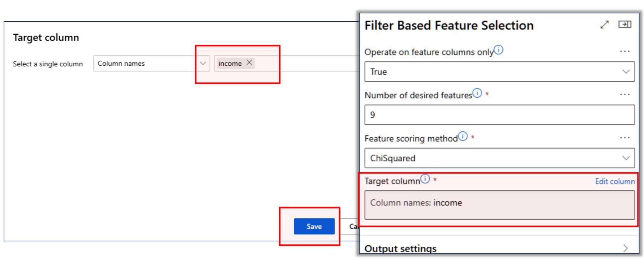Click the number of desired features field
This screenshot has height=259, width=644.
pyautogui.click(x=499, y=115)
